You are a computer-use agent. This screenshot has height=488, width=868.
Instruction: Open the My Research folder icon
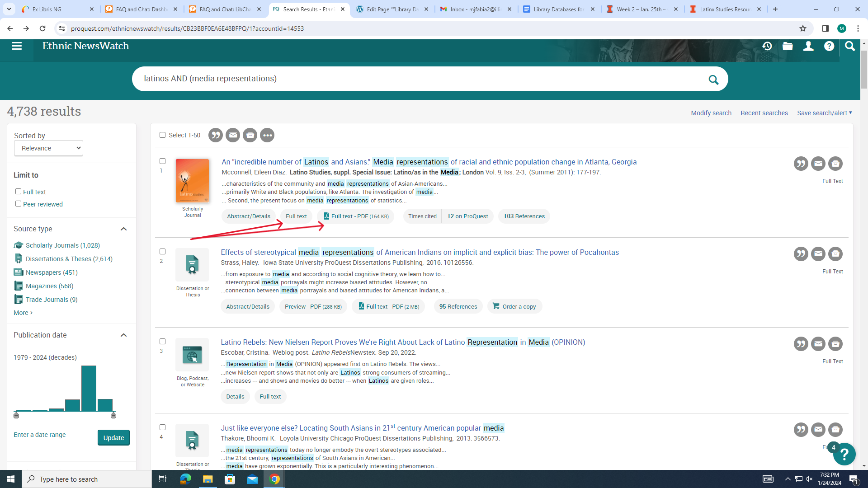(x=788, y=46)
